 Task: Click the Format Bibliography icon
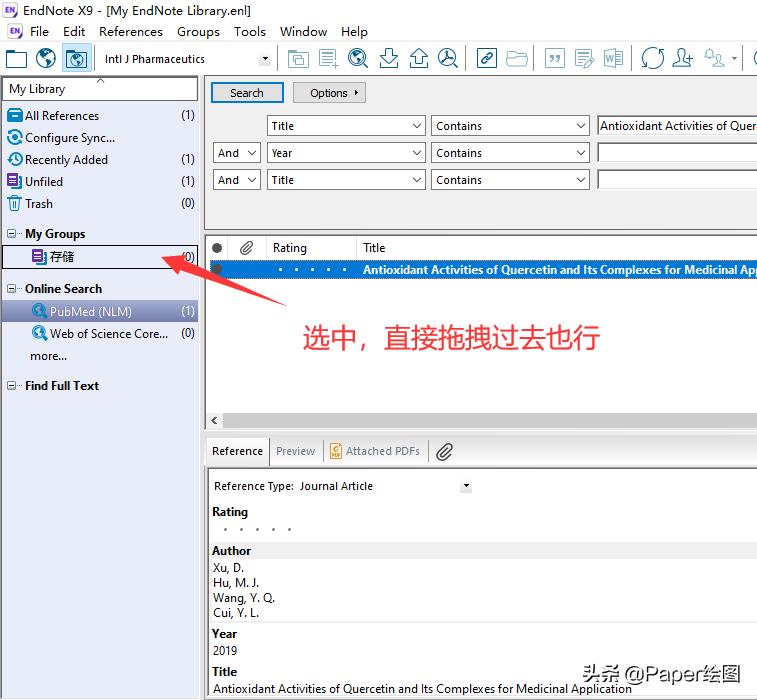point(584,59)
